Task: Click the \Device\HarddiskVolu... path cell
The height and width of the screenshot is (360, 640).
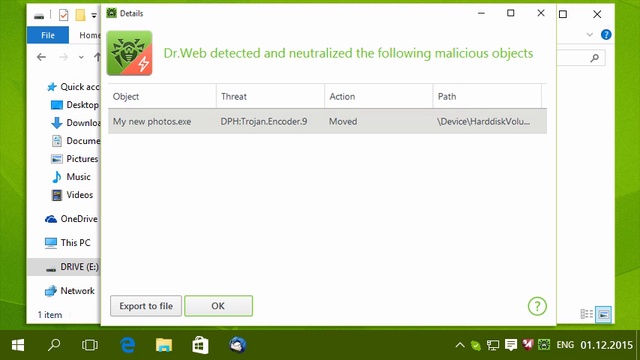Action: point(483,121)
